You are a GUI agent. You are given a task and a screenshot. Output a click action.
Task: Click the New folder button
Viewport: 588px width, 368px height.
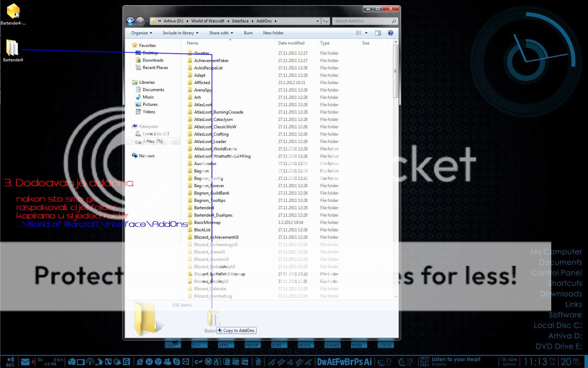(273, 33)
